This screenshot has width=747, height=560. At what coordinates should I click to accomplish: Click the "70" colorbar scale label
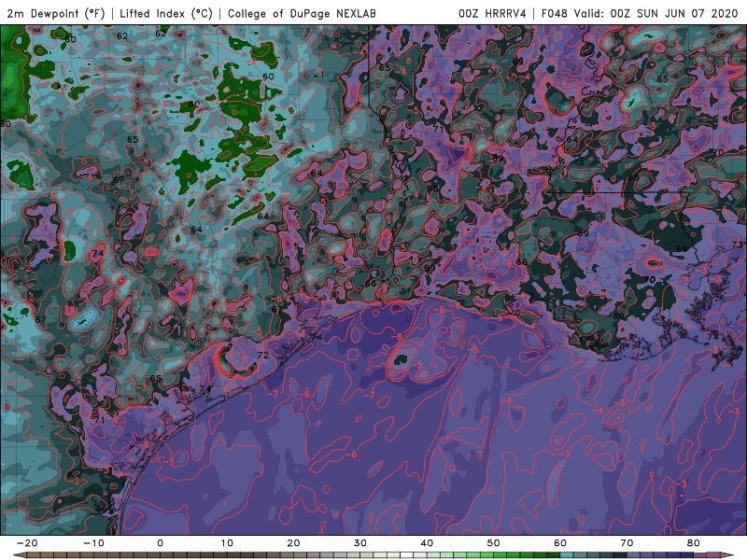[627, 543]
